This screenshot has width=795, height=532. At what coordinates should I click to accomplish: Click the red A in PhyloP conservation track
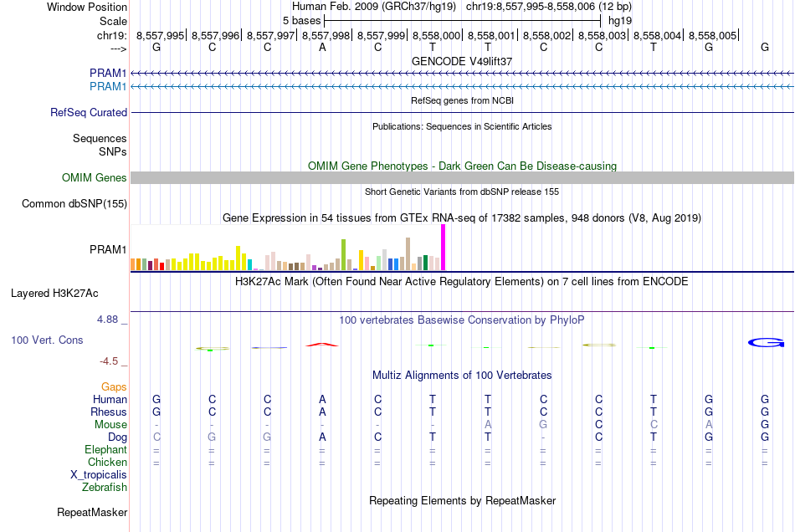(322, 345)
